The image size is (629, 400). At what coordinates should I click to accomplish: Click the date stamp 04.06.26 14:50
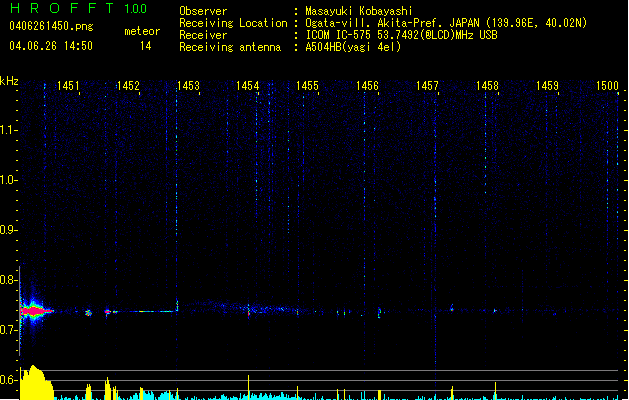click(51, 46)
